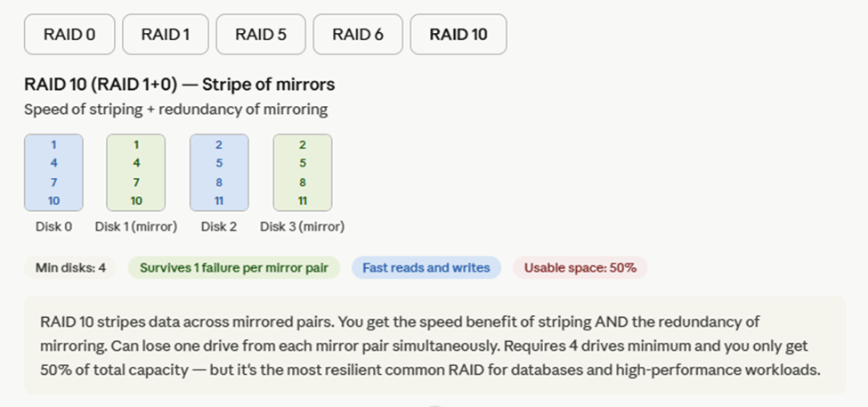The height and width of the screenshot is (407, 868).
Task: Click the "Min disks: 4" badge
Action: point(70,267)
